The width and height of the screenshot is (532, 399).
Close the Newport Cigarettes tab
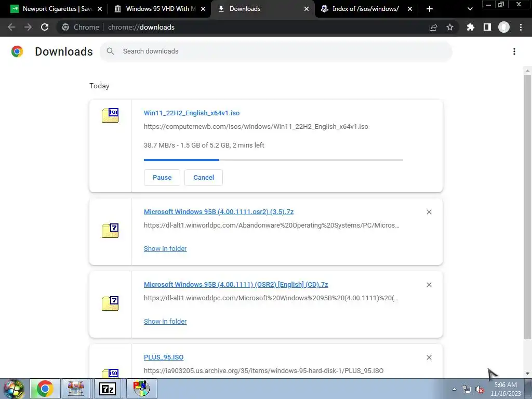100,9
